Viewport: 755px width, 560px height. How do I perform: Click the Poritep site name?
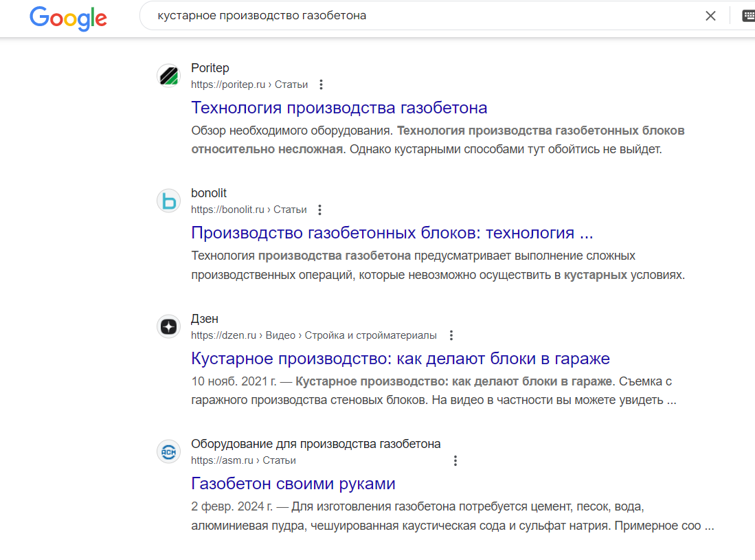pyautogui.click(x=210, y=68)
